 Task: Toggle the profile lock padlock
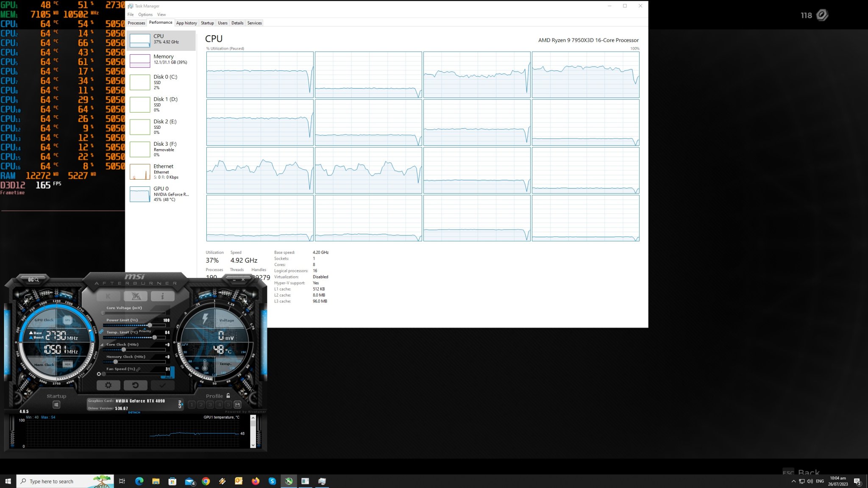point(228,396)
